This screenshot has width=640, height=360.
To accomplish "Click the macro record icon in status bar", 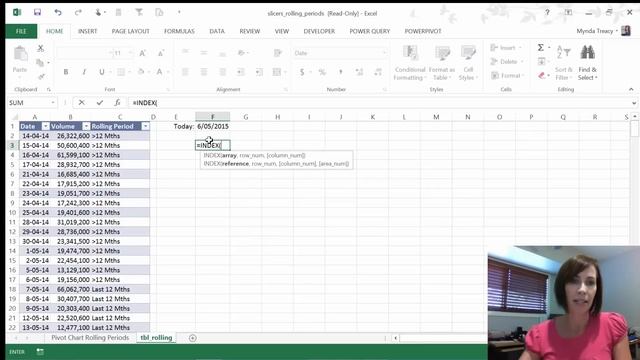I will coord(40,351).
